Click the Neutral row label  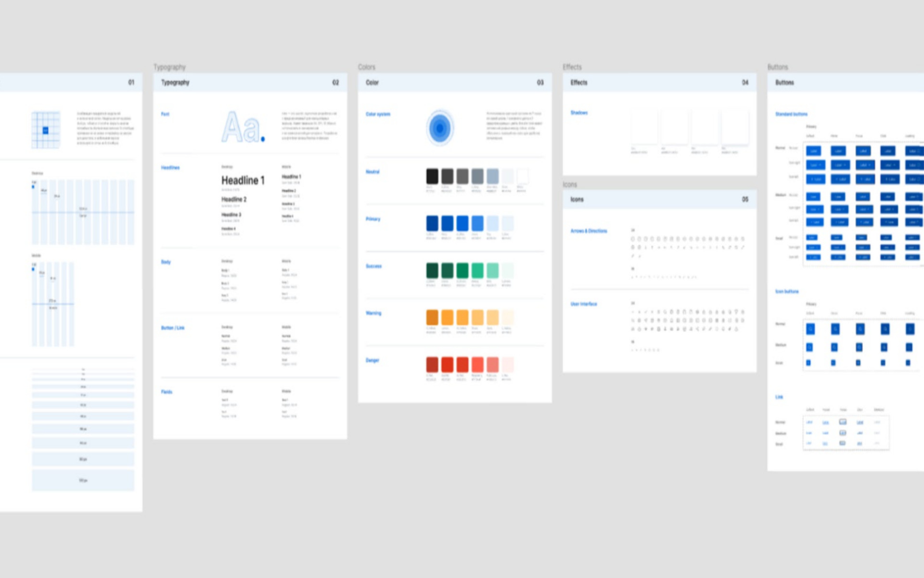(x=372, y=172)
